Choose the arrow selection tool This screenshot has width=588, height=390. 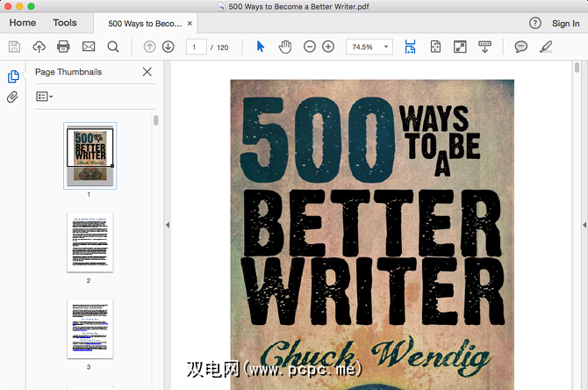tap(260, 47)
